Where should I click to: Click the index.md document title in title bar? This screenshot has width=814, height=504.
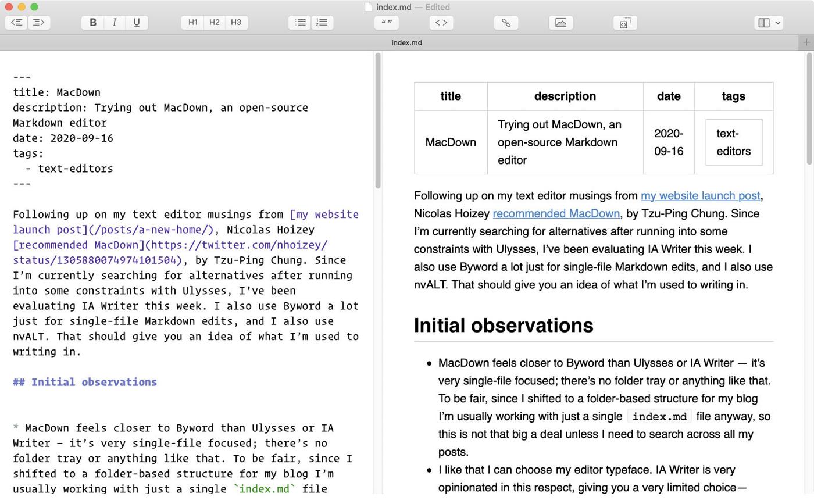394,7
